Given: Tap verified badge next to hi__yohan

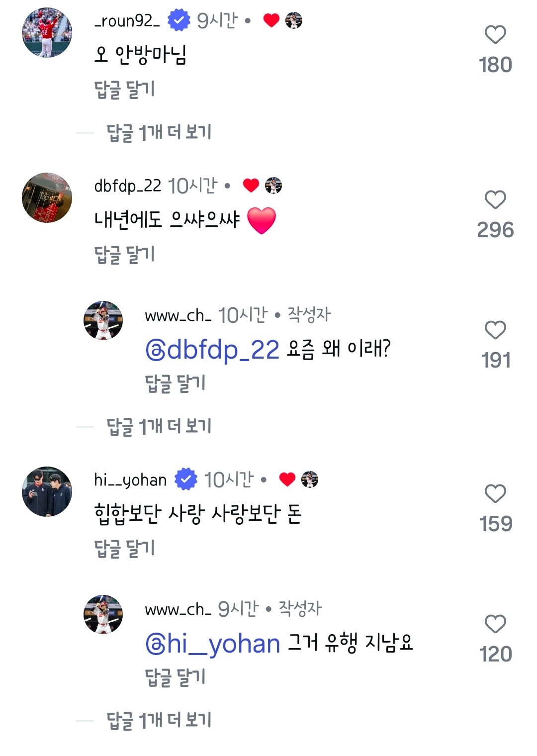Looking at the screenshot, I should point(185,479).
